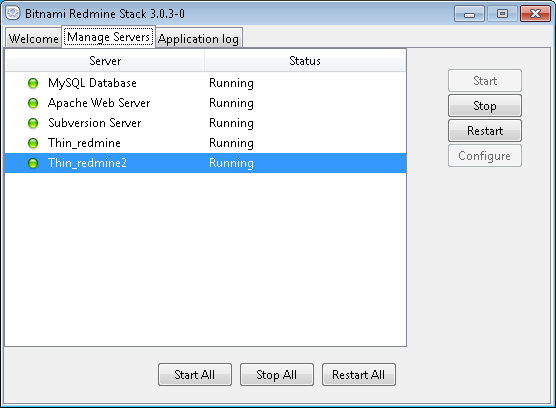
Task: Click the Start button
Action: pyautogui.click(x=485, y=81)
